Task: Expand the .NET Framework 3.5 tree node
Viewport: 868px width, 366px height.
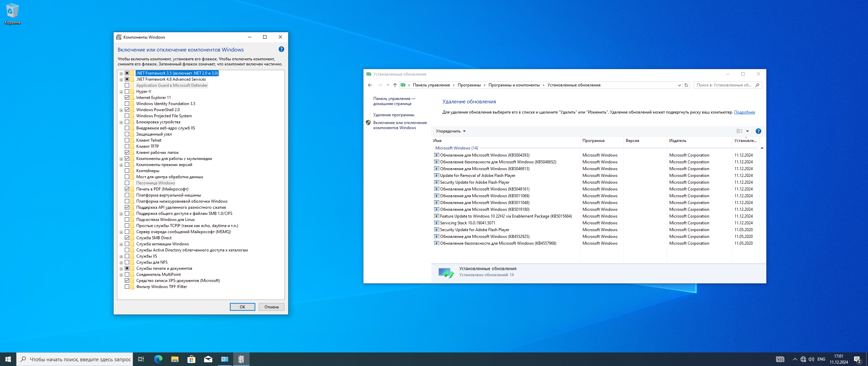Action: [x=121, y=73]
